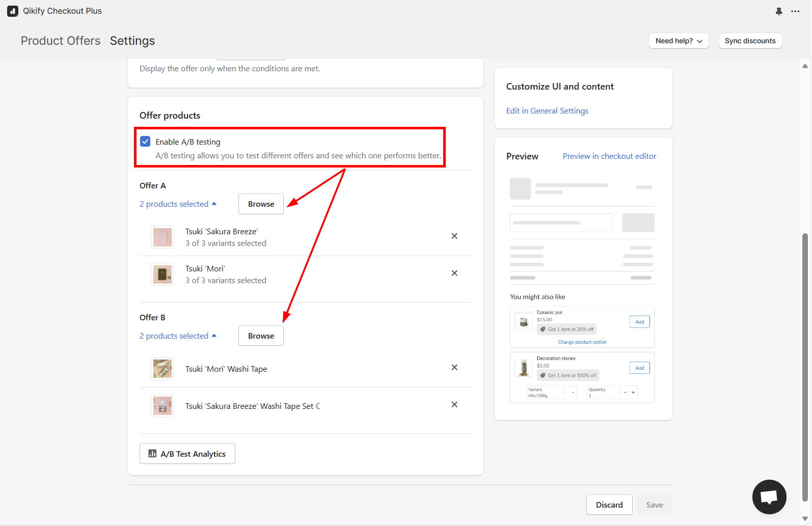Click the Tsuki 'Sakura Breeze' product name
This screenshot has height=526, width=812.
[222, 232]
